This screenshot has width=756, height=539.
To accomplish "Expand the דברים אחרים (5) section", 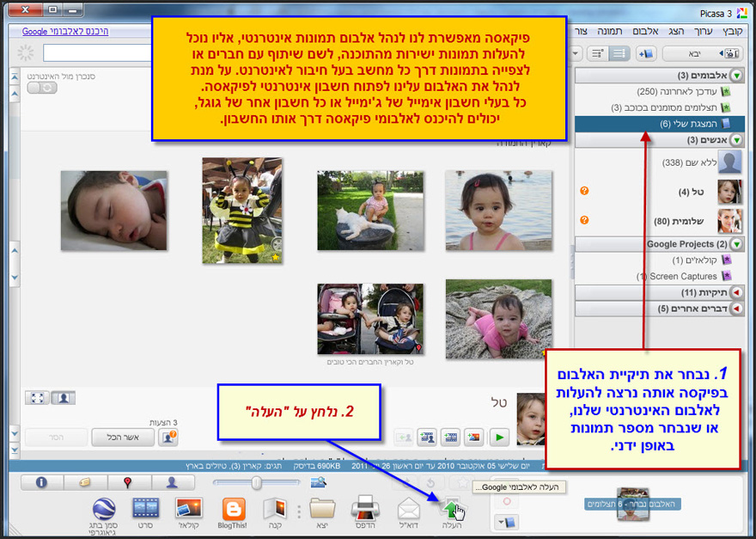I will pos(736,309).
